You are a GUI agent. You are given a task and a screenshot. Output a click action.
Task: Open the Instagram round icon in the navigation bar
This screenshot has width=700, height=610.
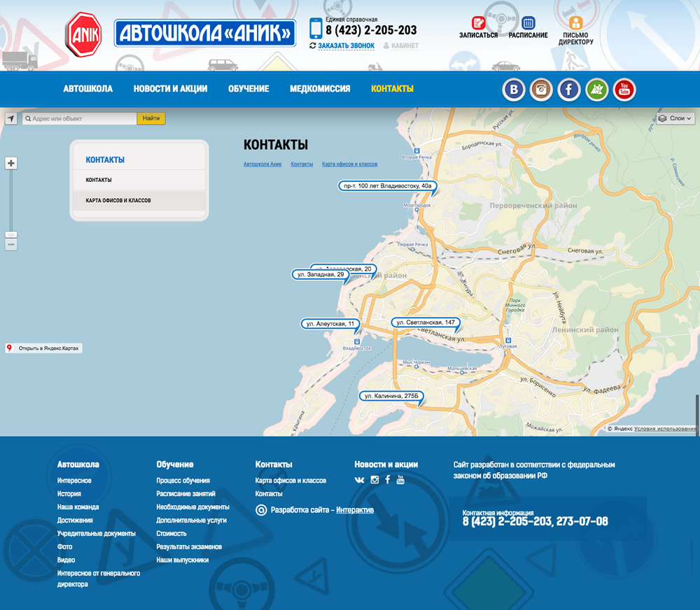click(x=541, y=90)
